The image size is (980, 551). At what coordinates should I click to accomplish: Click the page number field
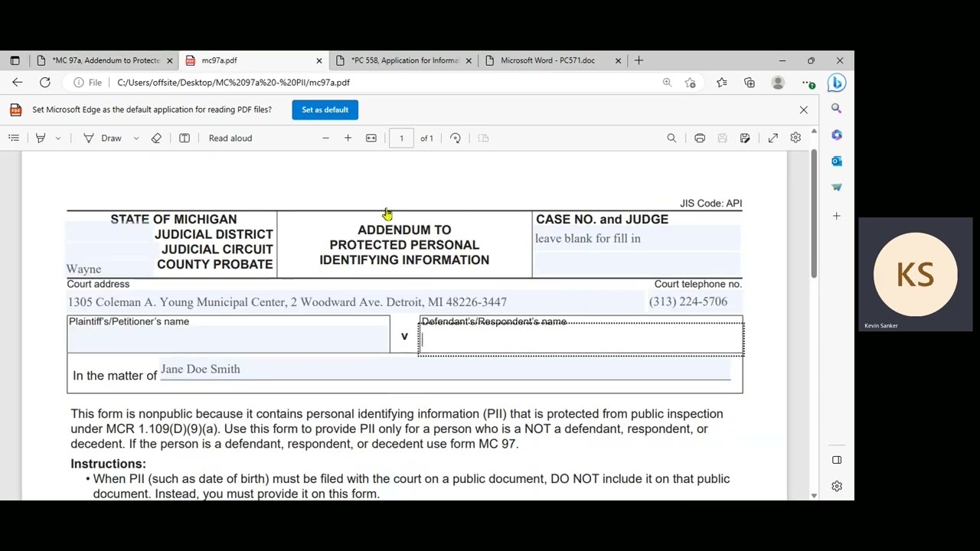coord(401,139)
